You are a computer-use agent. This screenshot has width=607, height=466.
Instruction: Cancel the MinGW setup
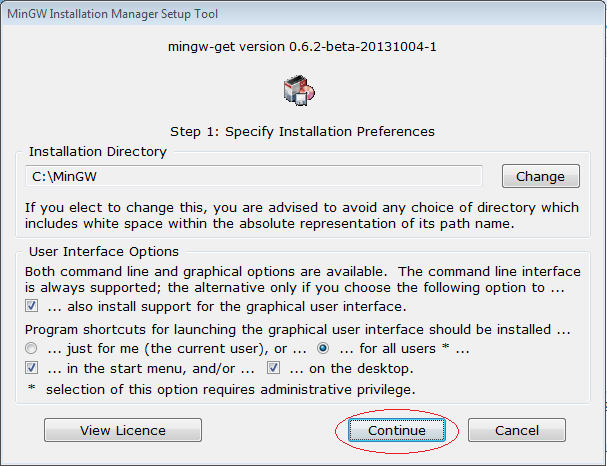point(517,430)
